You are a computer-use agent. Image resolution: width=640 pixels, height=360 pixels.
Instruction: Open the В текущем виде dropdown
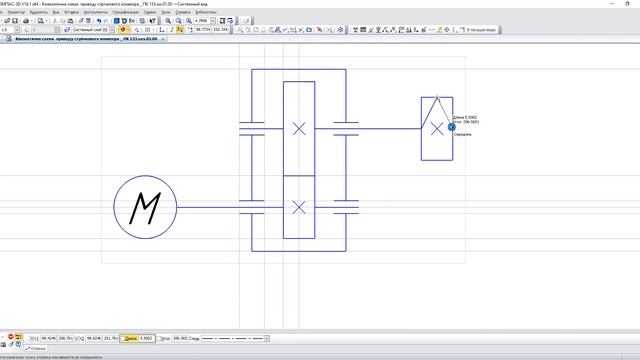[481, 30]
